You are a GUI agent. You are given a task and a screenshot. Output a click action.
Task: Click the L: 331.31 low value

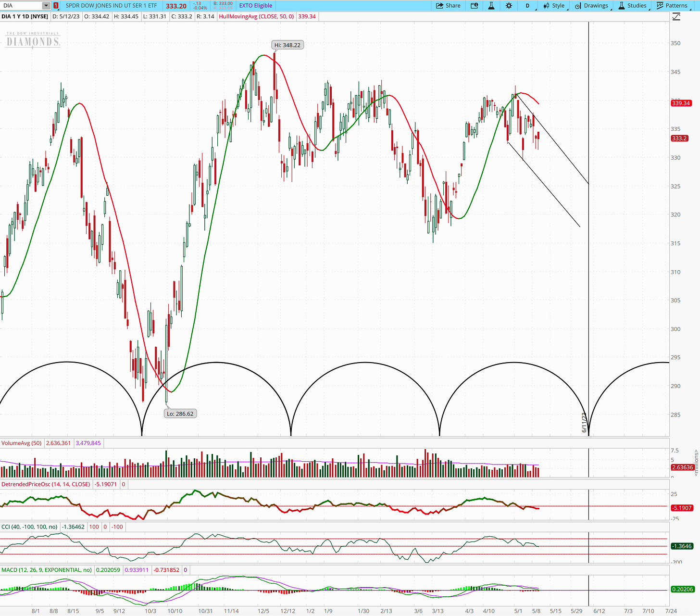tap(155, 16)
